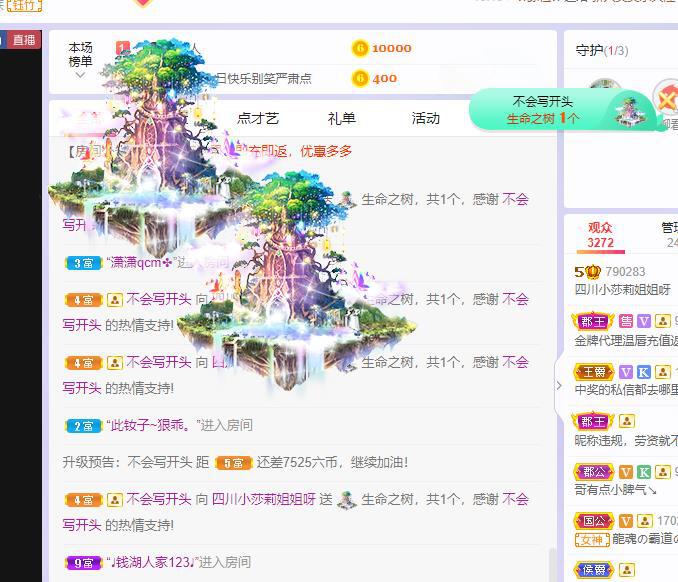
Task: Open the viewer 金牌代理温唇充值返
Action: (x=626, y=340)
